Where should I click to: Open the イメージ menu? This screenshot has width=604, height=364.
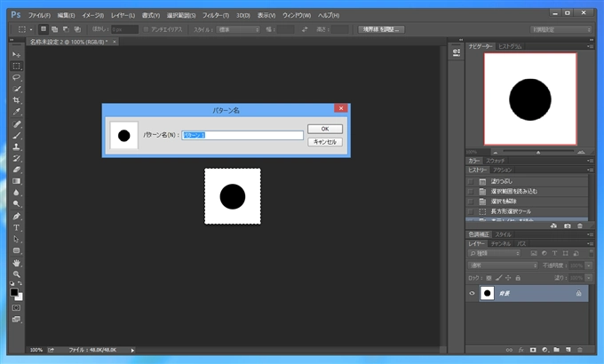(x=93, y=15)
